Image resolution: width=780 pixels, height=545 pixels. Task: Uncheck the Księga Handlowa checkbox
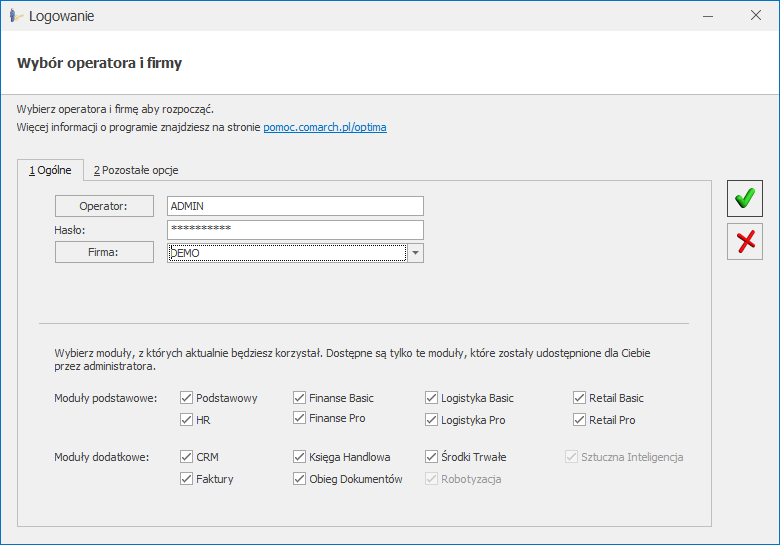tap(300, 457)
